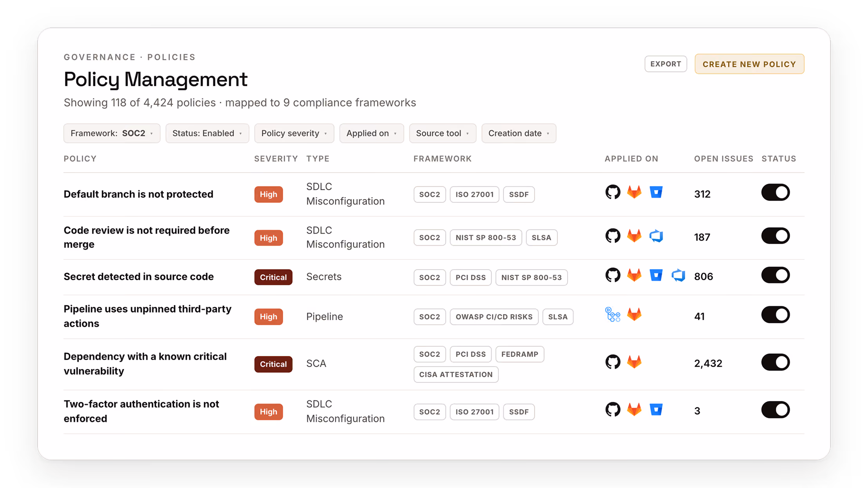Open the Creation date filter dropdown

(x=519, y=133)
